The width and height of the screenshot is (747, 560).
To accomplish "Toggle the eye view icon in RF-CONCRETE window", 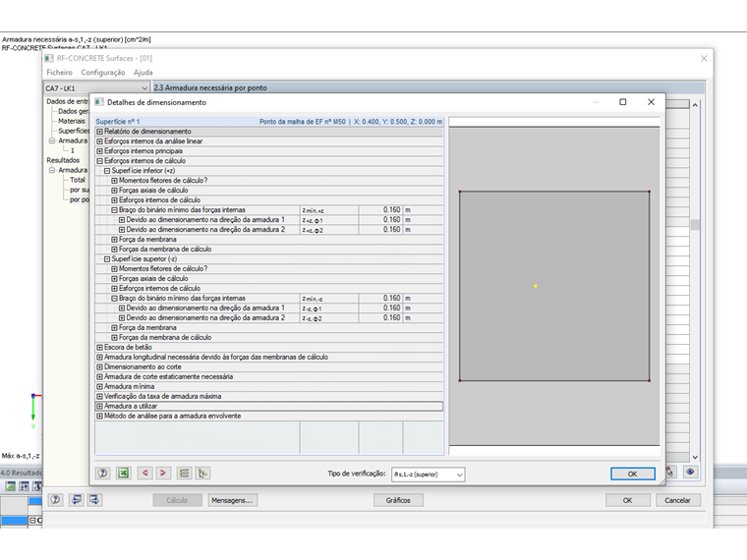I will 690,472.
